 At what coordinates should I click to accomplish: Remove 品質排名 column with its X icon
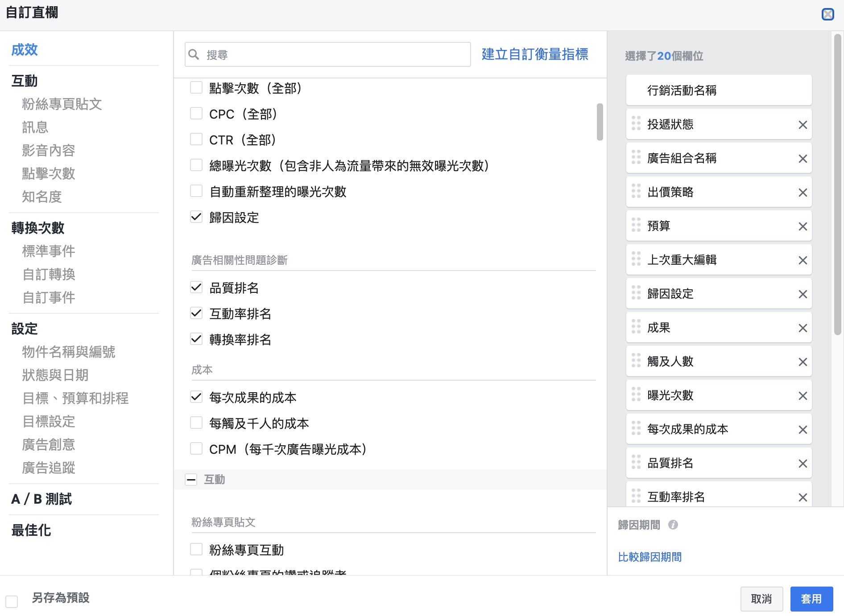(x=803, y=464)
